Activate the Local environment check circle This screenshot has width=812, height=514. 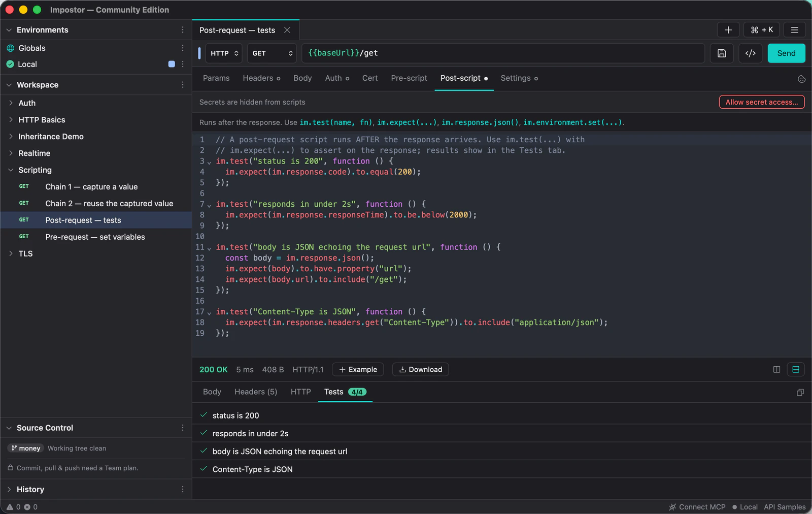[x=10, y=64]
